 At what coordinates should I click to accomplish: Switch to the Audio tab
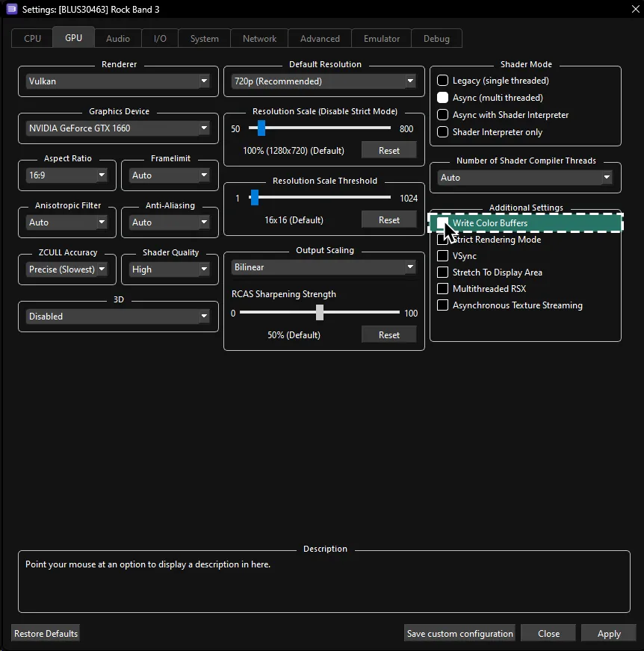[x=117, y=38]
